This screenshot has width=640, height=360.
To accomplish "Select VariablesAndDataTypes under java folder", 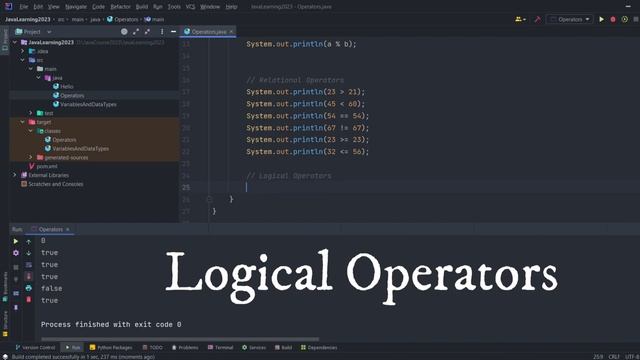I will point(88,104).
